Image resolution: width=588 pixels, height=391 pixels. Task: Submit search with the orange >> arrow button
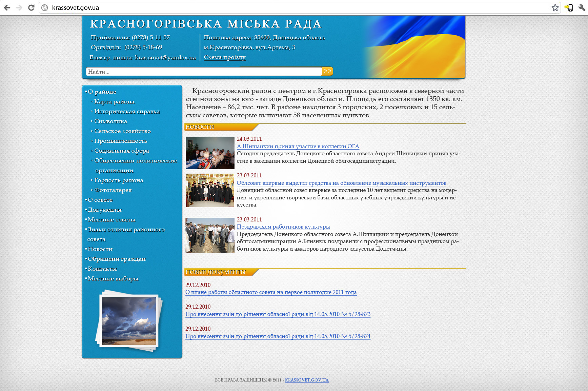[x=327, y=71]
